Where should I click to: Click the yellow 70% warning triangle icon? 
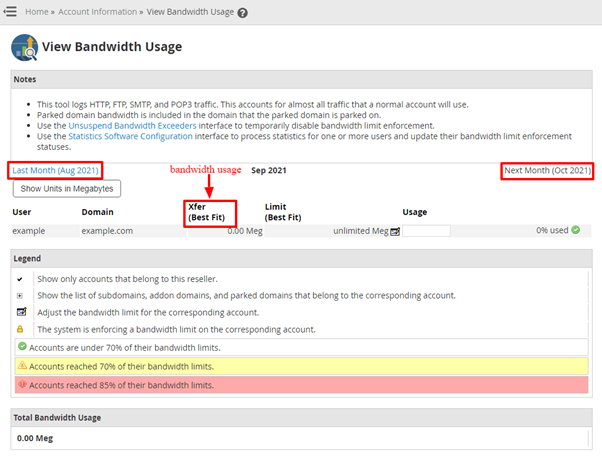click(22, 366)
